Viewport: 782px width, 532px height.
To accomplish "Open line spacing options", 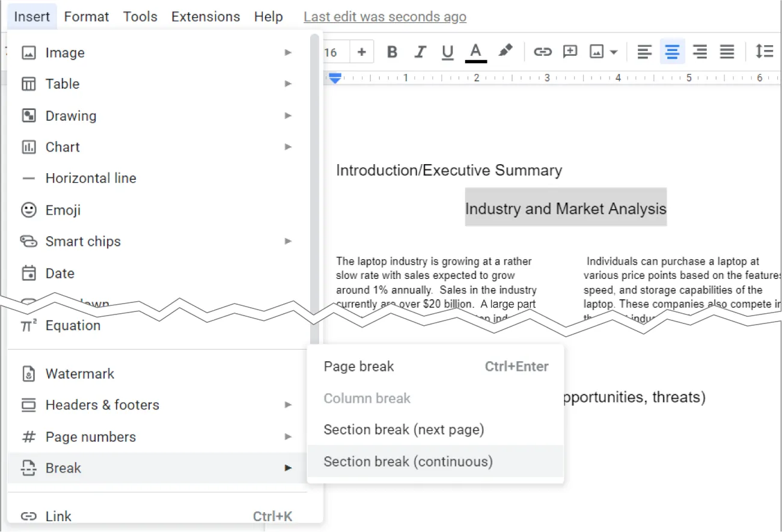I will [x=765, y=52].
